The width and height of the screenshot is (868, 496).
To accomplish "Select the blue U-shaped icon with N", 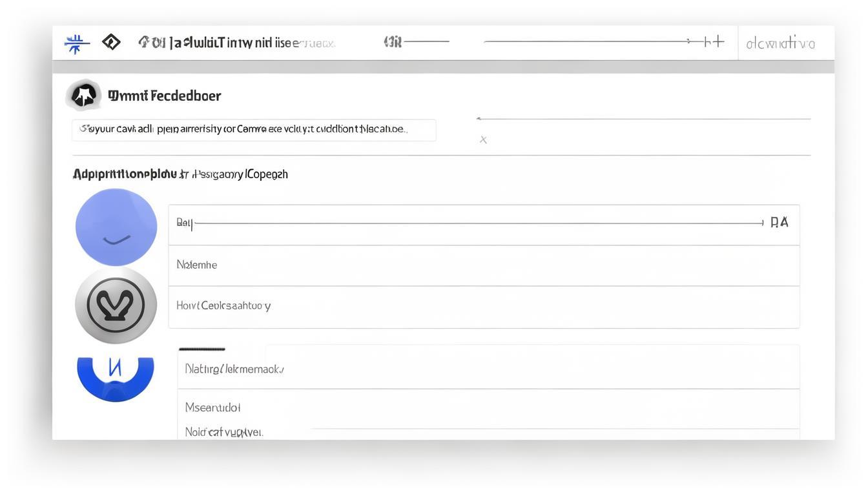I will point(116,377).
